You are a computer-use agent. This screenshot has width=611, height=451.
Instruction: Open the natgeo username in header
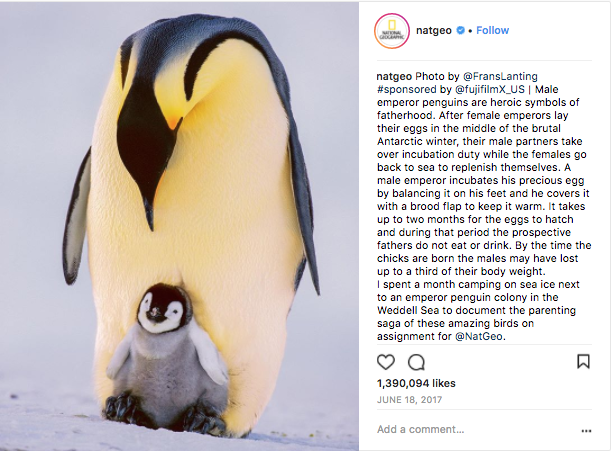coord(434,30)
